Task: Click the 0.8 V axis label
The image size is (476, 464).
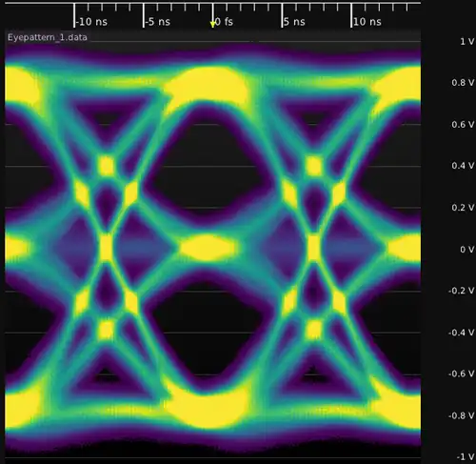Action: click(463, 83)
